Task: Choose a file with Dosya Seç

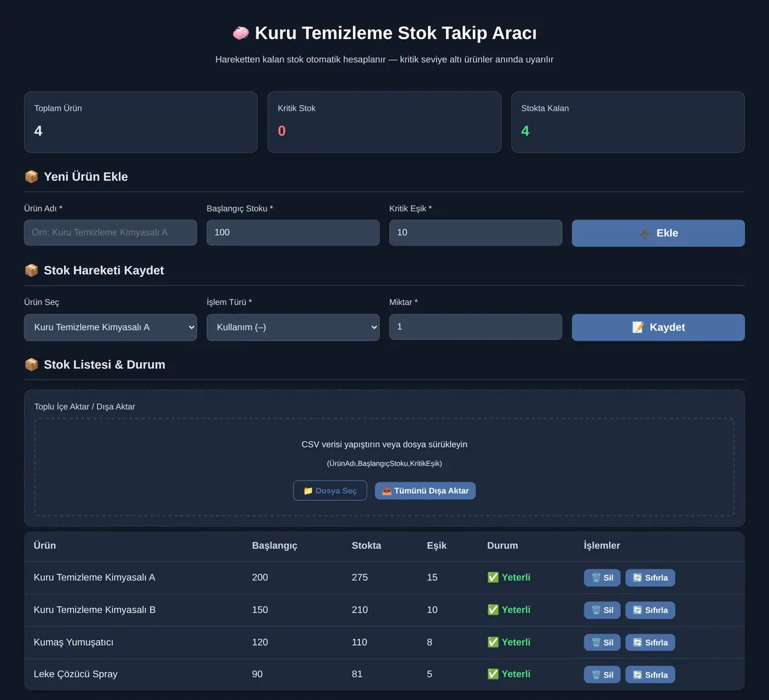Action: click(330, 491)
